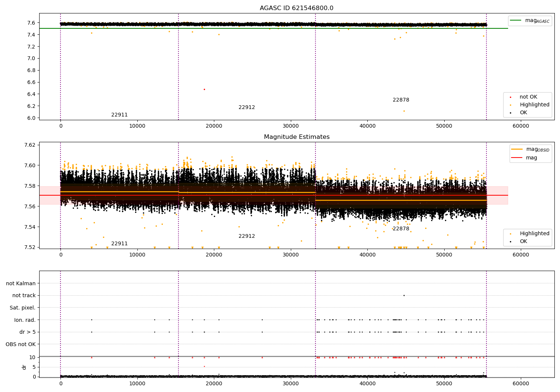
Task: Click the single black point on 'not track' row
Action: [x=404, y=295]
